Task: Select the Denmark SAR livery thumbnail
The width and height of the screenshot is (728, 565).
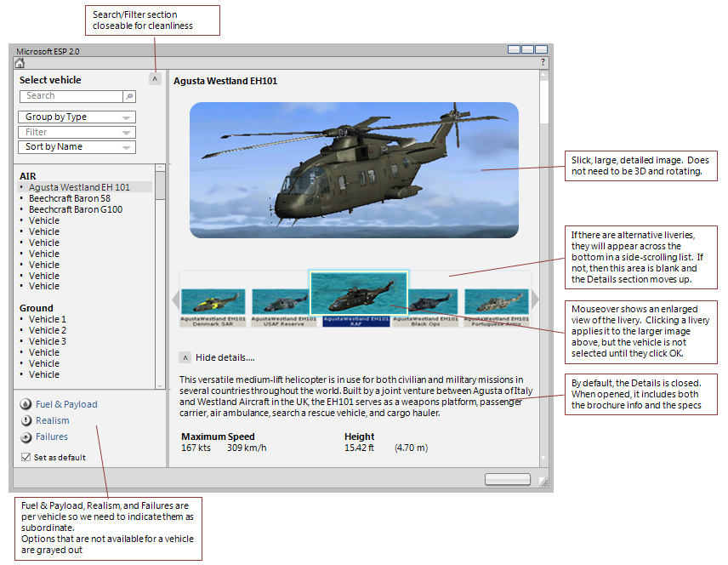Action: coord(213,301)
